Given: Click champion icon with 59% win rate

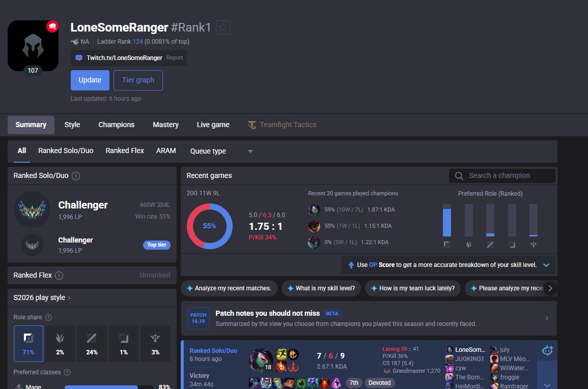Looking at the screenshot, I should tap(314, 210).
